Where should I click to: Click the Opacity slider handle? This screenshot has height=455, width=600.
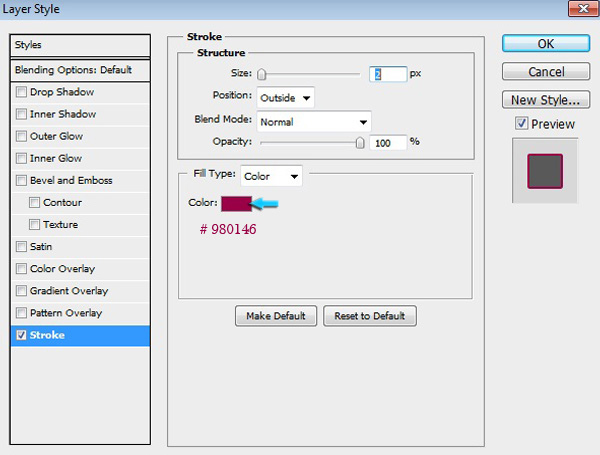pos(360,143)
